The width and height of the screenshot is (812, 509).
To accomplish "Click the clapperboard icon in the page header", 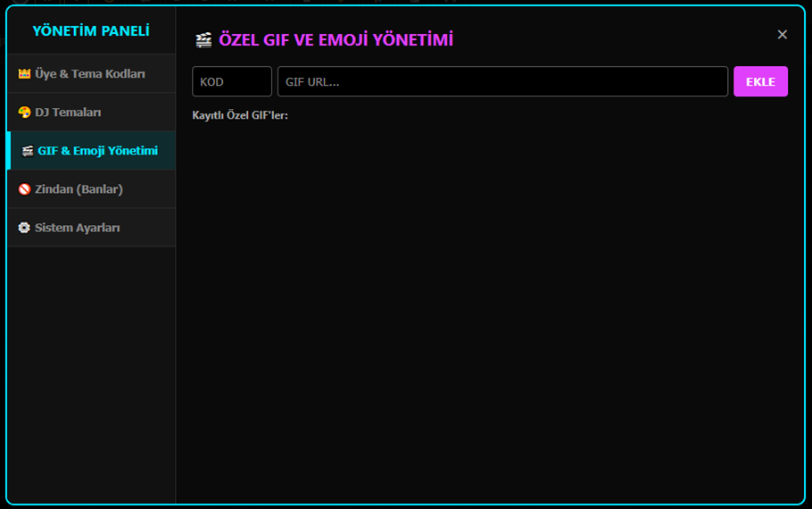I will coord(203,40).
